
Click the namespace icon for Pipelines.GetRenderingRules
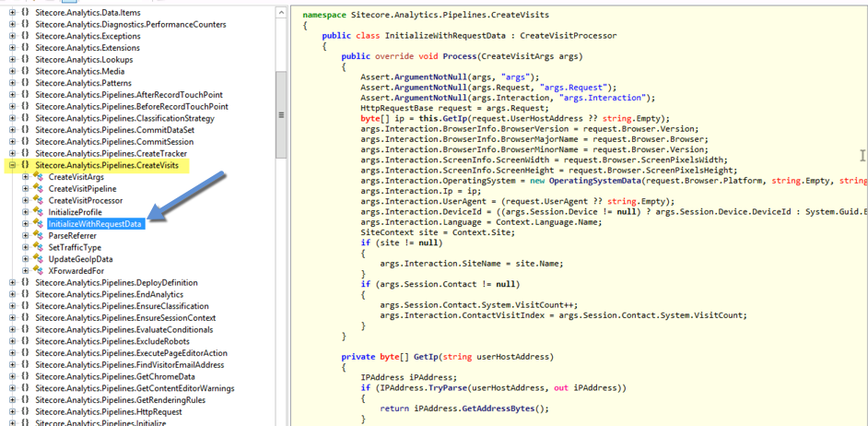[x=25, y=400]
